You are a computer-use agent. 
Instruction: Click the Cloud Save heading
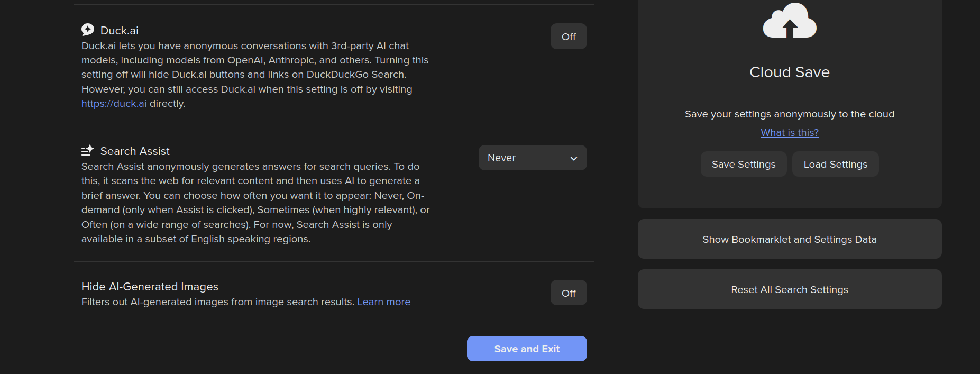pos(789,72)
